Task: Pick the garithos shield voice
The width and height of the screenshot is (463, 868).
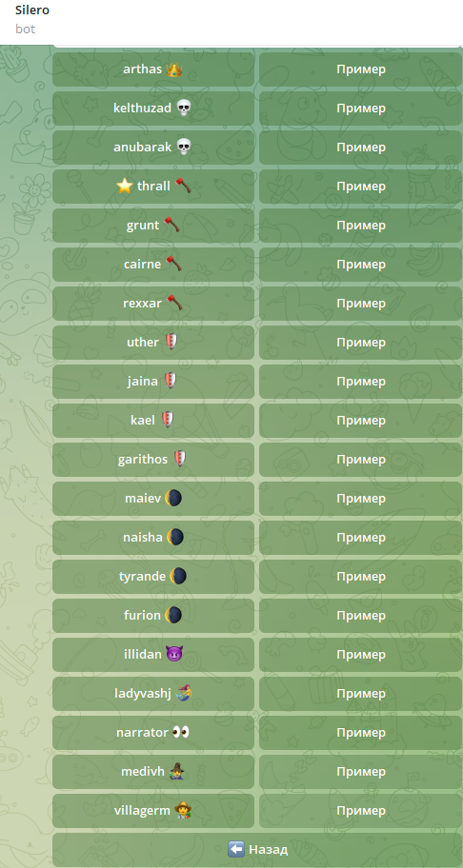Action: point(153,460)
